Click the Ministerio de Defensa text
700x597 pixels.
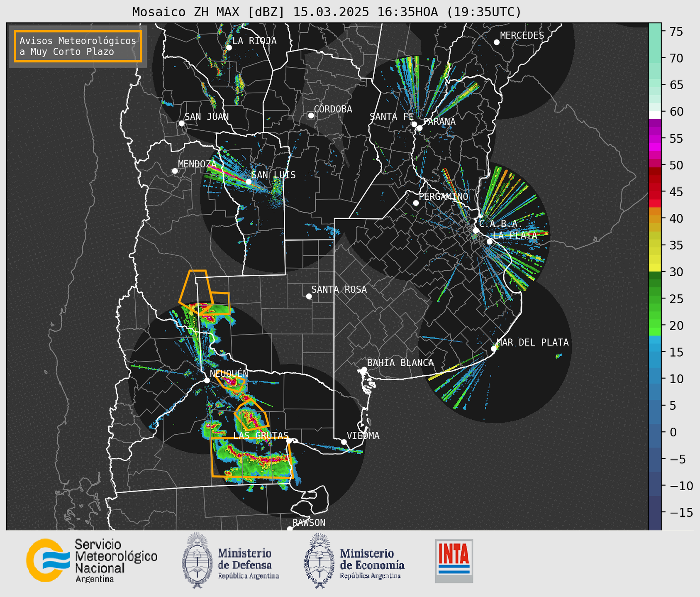point(248,564)
